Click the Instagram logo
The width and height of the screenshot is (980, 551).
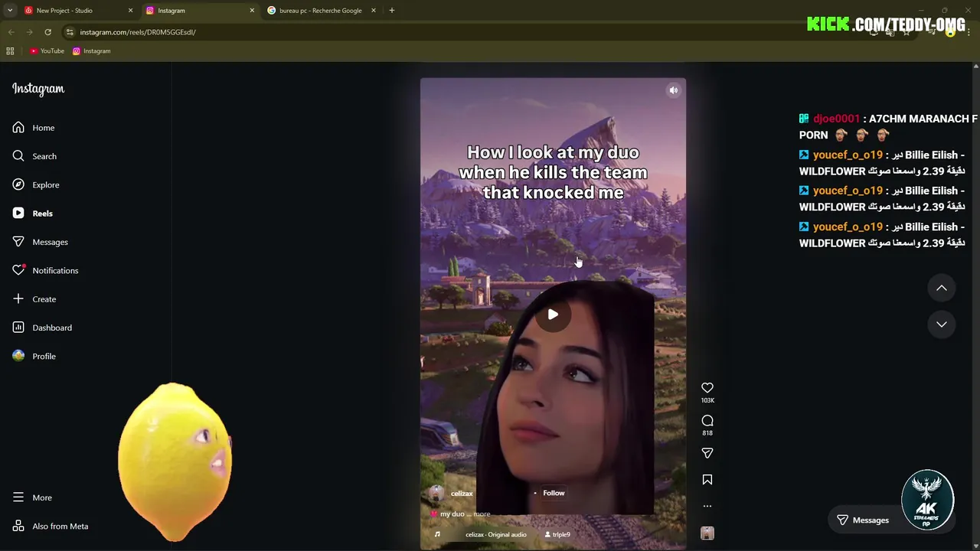[x=38, y=89]
